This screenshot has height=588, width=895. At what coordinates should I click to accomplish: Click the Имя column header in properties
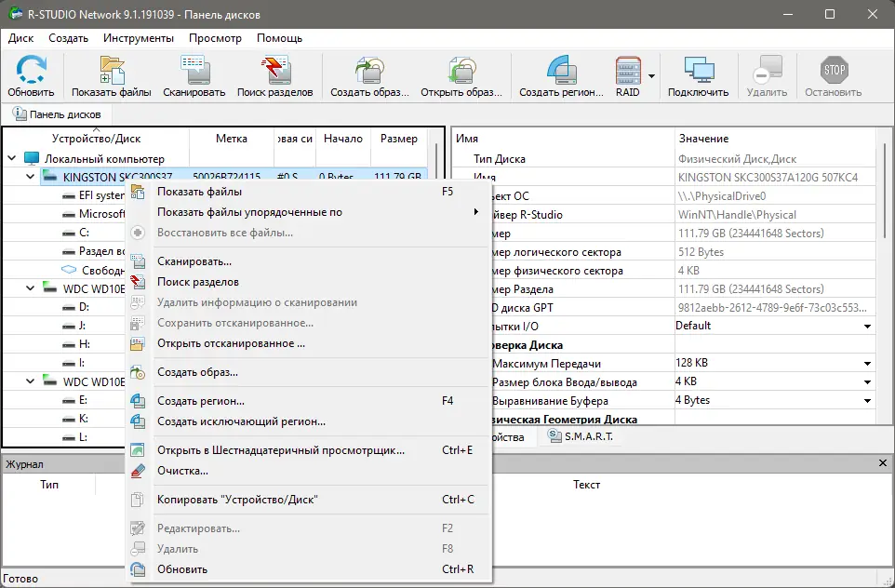pos(564,139)
